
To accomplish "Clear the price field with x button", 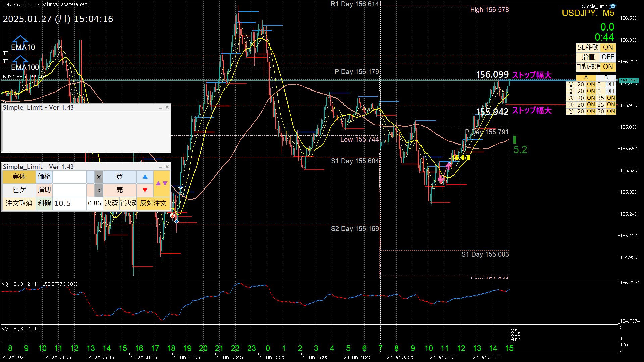I will (x=99, y=177).
